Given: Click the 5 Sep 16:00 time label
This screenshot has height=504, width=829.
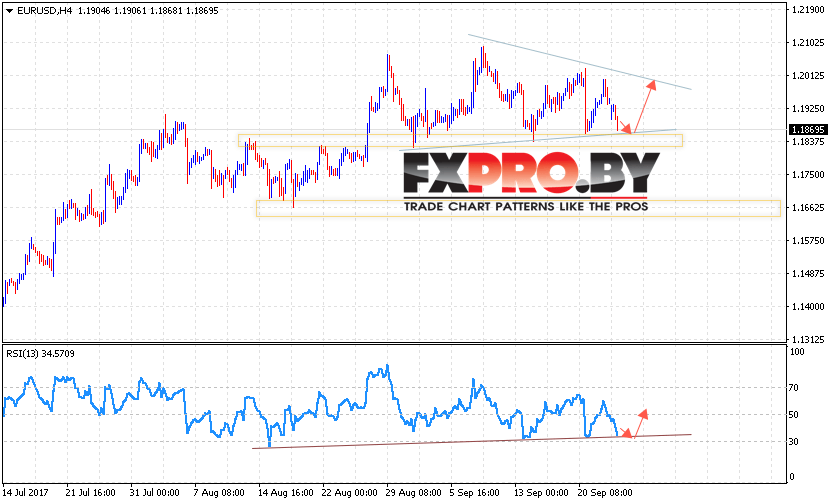Looking at the screenshot, I should click(x=475, y=492).
